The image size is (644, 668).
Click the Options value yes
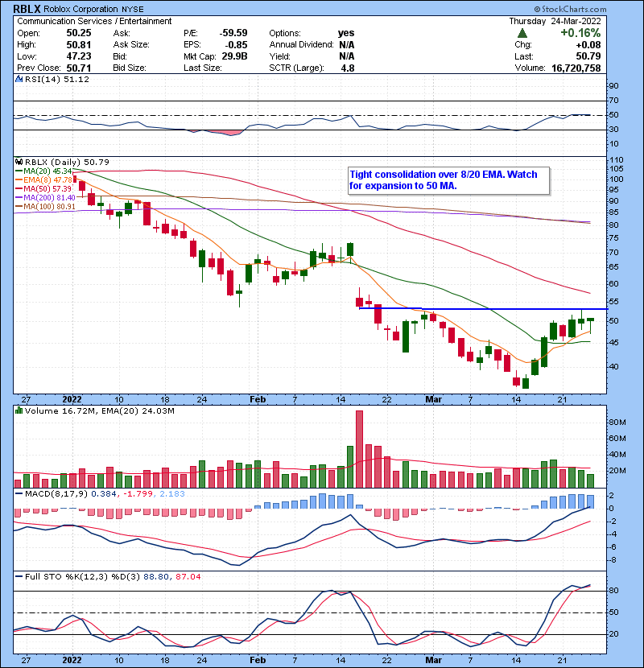pyautogui.click(x=346, y=33)
